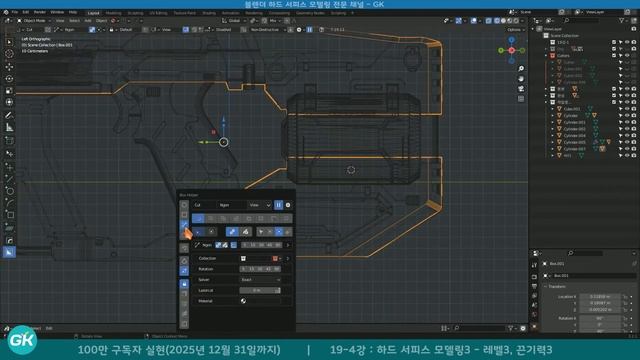The image size is (640, 360).
Task: Select the Add Cube tool
Action: pos(9,140)
